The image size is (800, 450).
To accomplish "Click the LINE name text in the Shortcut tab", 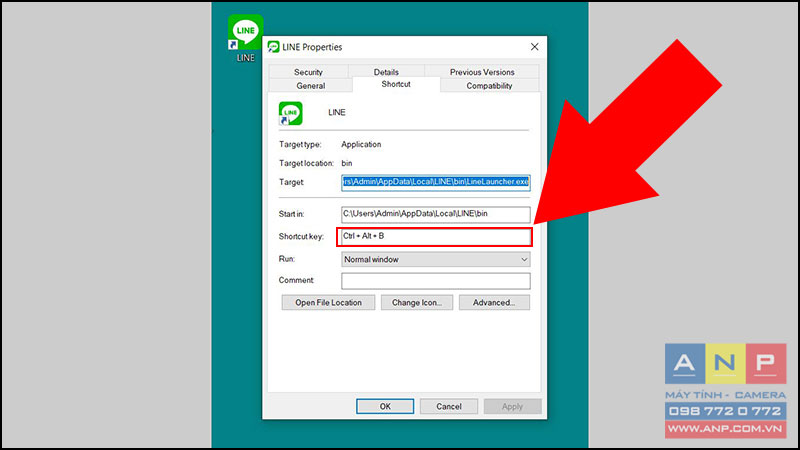I will tap(337, 112).
